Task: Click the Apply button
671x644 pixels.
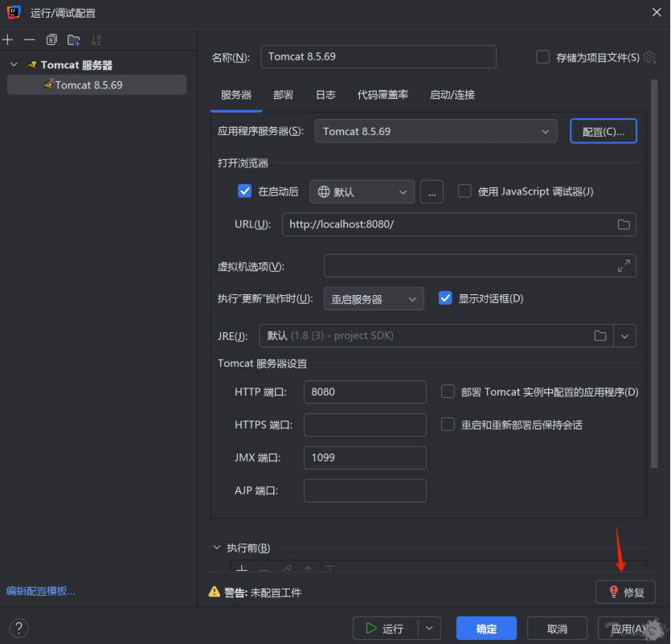Action: (628, 628)
